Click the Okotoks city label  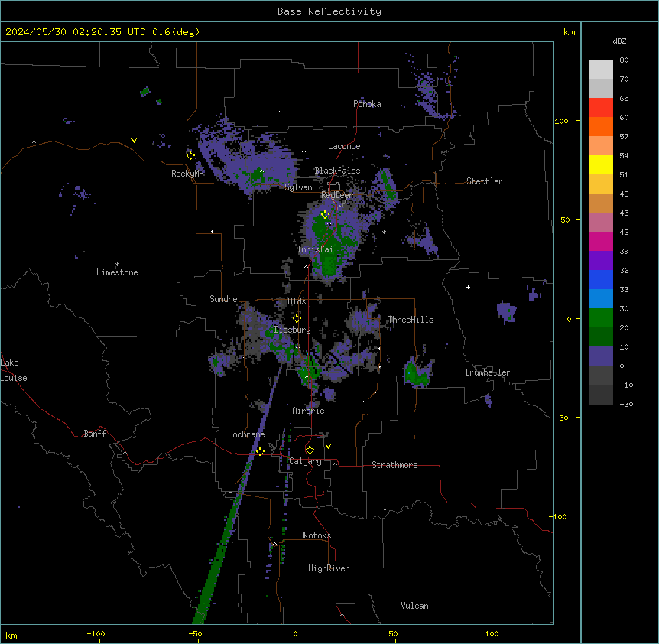click(x=315, y=535)
